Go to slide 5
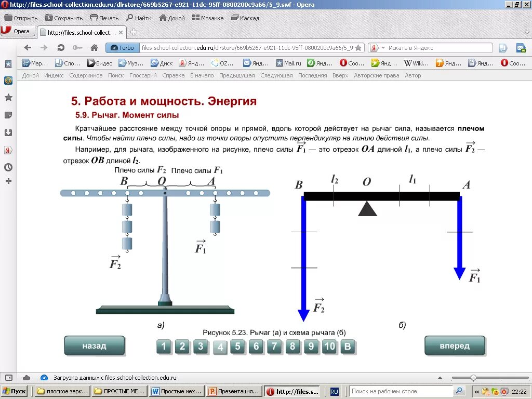Image resolution: width=532 pixels, height=399 pixels. (x=237, y=347)
